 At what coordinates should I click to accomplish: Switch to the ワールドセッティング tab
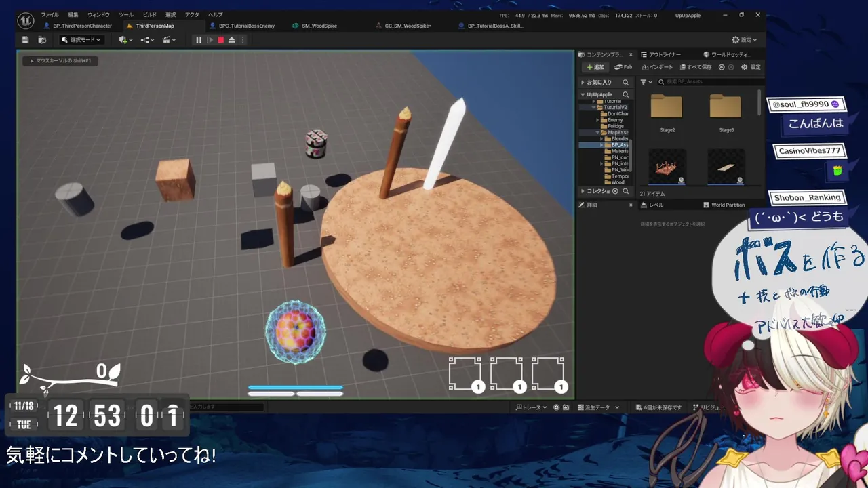(x=727, y=54)
